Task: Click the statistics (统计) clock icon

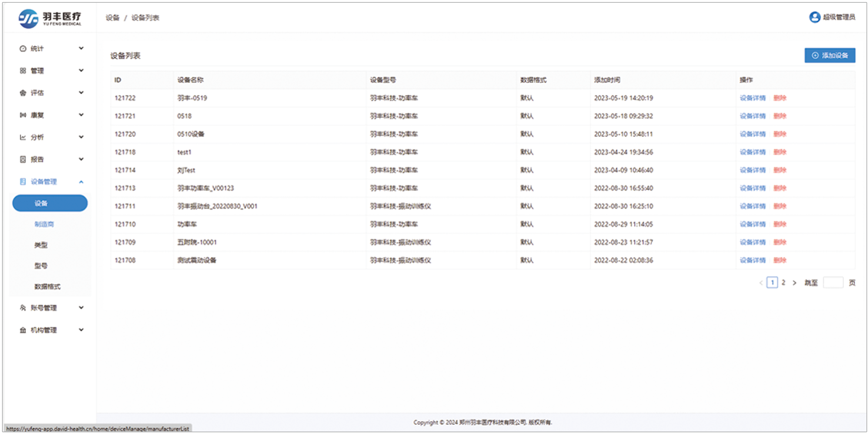Action: click(x=23, y=49)
